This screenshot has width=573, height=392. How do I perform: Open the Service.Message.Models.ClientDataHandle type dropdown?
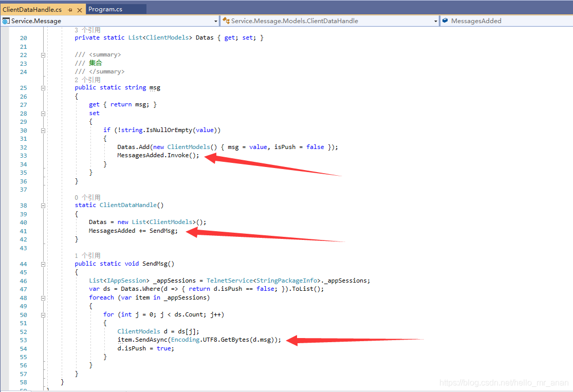point(436,21)
